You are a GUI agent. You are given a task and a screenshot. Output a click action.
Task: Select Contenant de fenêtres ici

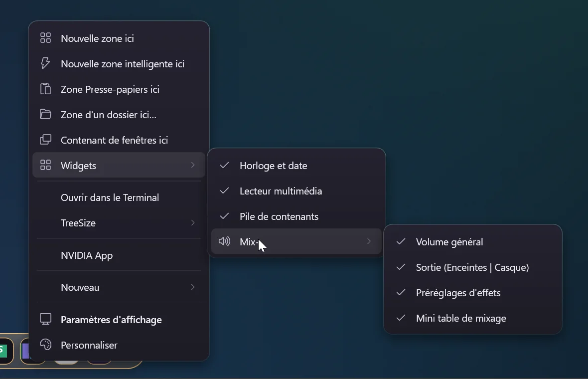point(119,140)
